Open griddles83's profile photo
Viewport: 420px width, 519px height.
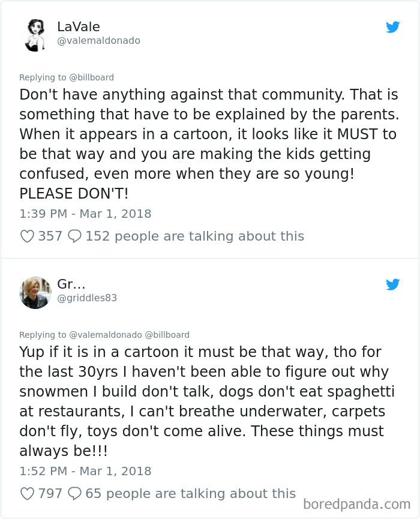35,292
